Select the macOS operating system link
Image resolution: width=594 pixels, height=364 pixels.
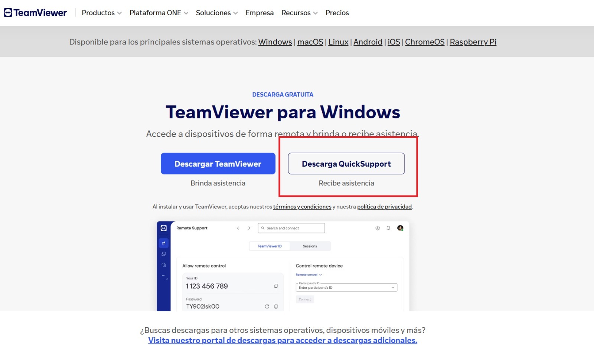click(310, 42)
